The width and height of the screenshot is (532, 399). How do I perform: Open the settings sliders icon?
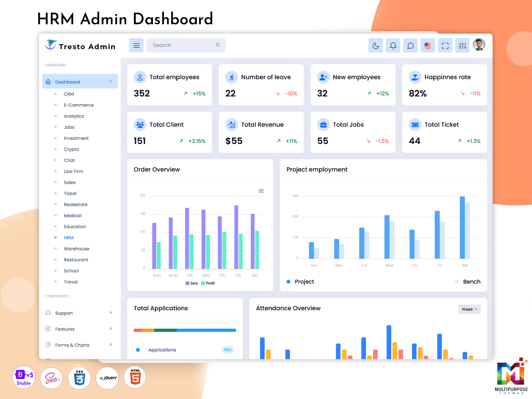(463, 46)
